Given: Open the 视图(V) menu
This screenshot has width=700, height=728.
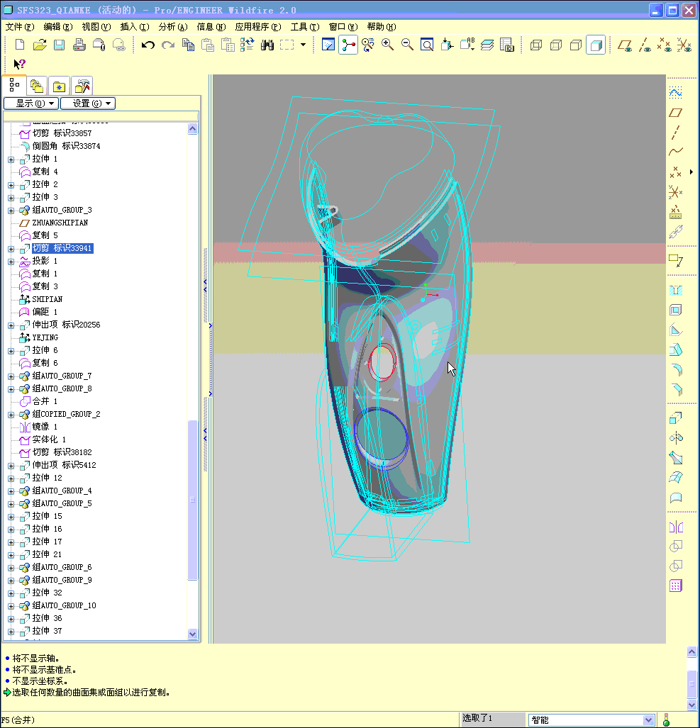Looking at the screenshot, I should click(x=96, y=27).
